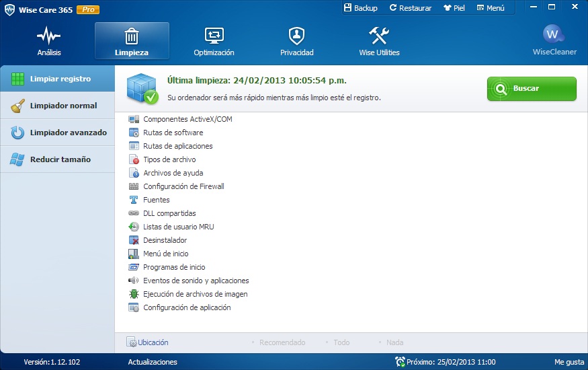The height and width of the screenshot is (370, 588).
Task: Select 'Eventos de sonido y aplicaciones' text
Action: click(x=196, y=281)
